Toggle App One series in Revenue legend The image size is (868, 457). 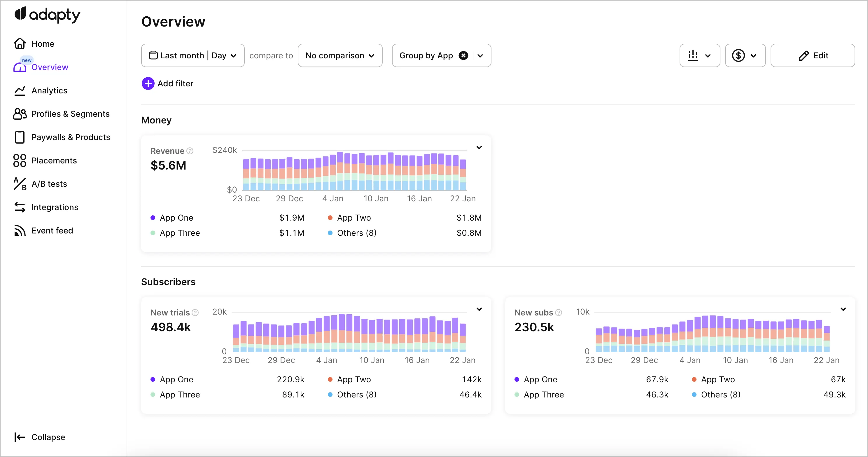point(176,218)
